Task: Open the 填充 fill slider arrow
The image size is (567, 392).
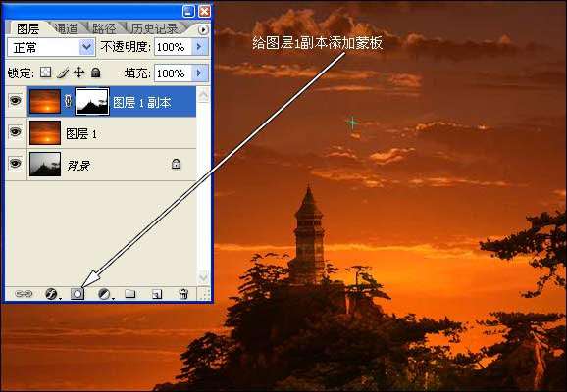Action: [x=199, y=73]
